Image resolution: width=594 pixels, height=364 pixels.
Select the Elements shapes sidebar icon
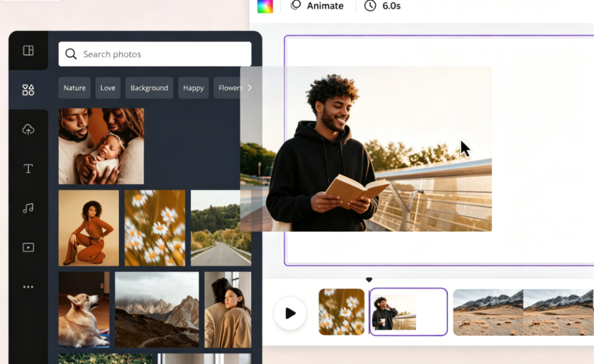point(28,90)
